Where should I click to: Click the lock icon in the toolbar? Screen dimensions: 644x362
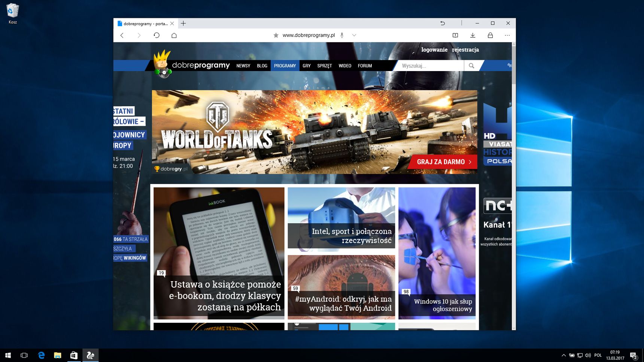(490, 35)
